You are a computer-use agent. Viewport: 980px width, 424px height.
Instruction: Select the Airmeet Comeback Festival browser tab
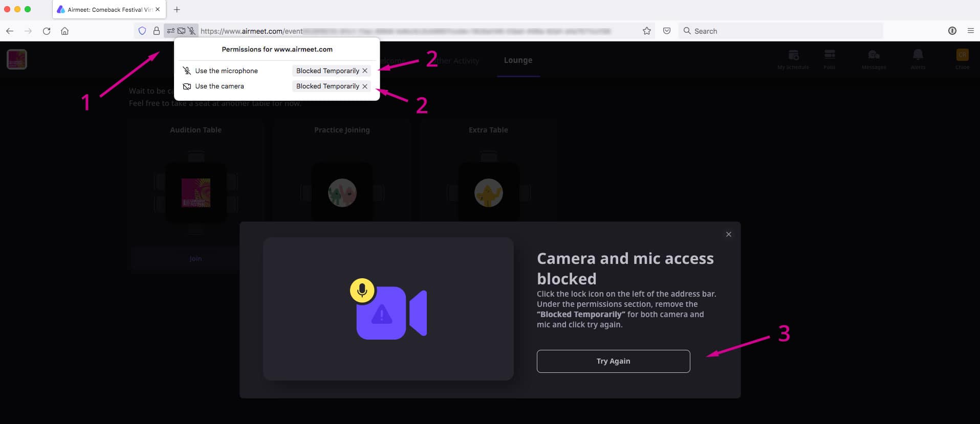109,10
